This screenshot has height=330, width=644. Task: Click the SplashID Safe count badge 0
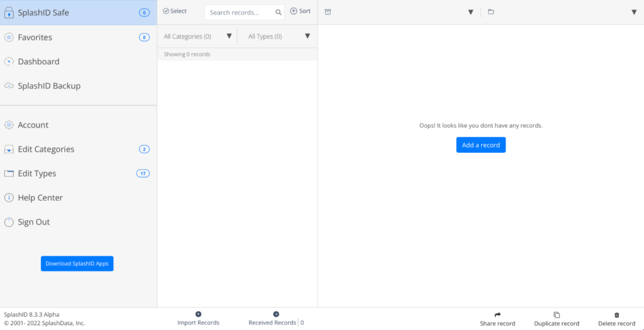144,13
